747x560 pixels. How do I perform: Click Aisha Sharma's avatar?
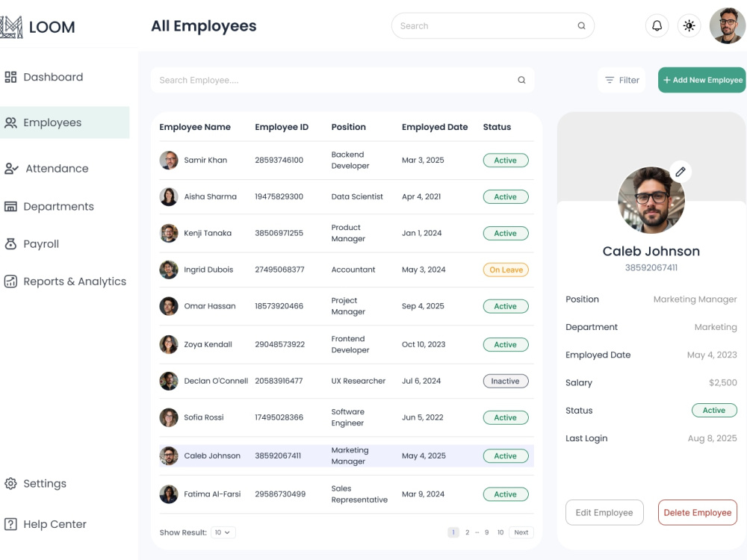(169, 196)
